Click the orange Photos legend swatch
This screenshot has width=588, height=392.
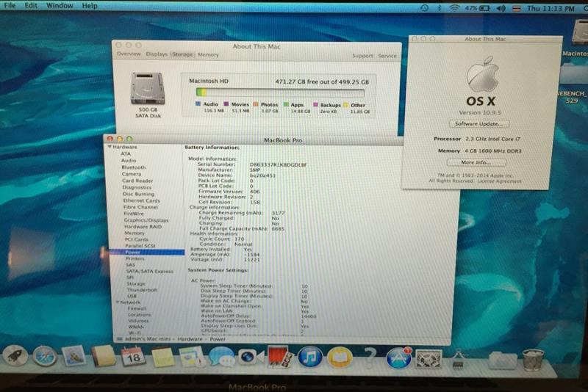[x=256, y=104]
